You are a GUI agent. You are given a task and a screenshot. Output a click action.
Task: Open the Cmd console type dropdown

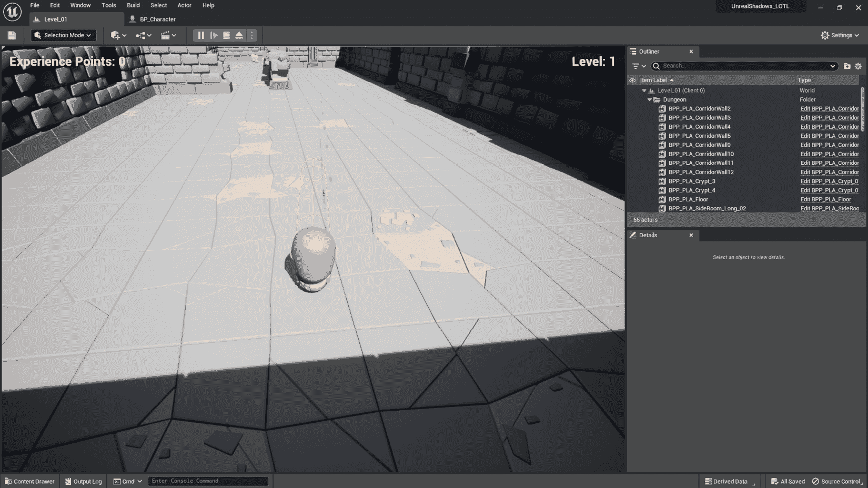pos(128,481)
